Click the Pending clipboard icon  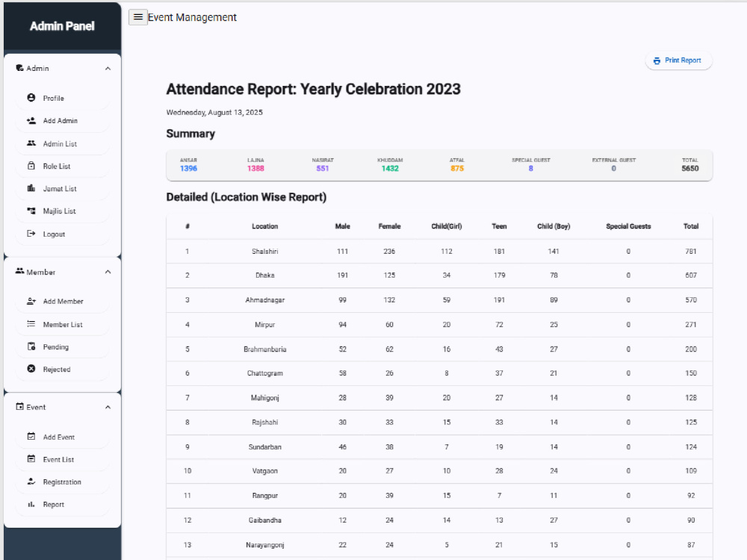[x=31, y=346]
